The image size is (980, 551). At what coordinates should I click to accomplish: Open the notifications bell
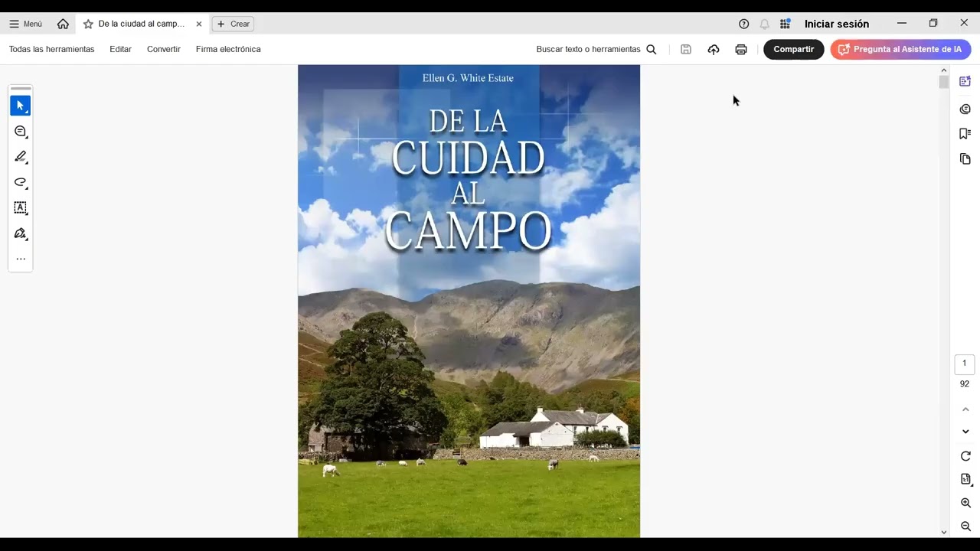pyautogui.click(x=764, y=24)
